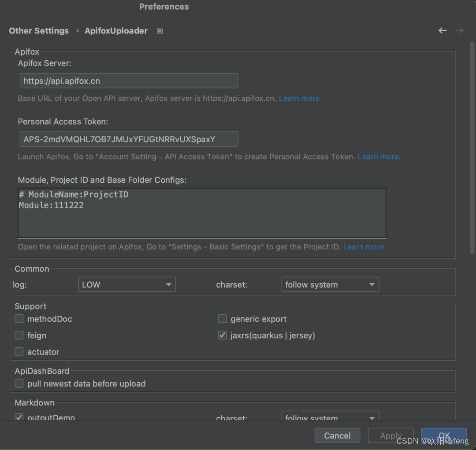Open Learn more link for Access Token
The image size is (476, 450).
pos(379,157)
